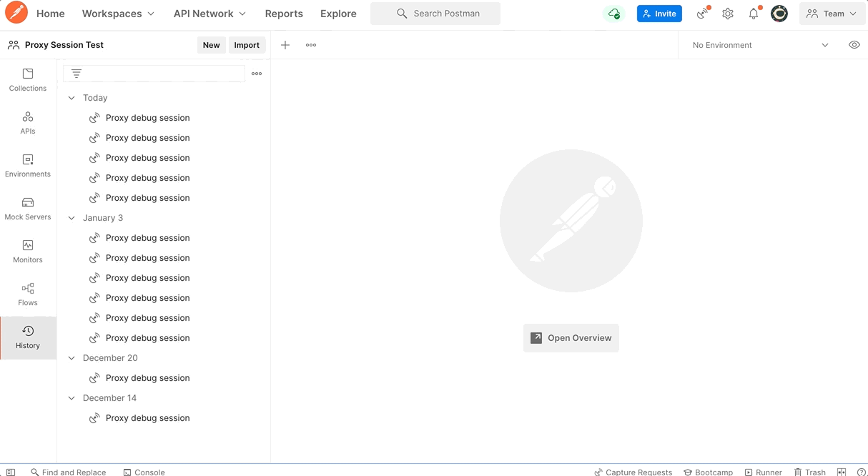Open the Flows sidebar panel
This screenshot has height=476, width=868.
pyautogui.click(x=28, y=294)
